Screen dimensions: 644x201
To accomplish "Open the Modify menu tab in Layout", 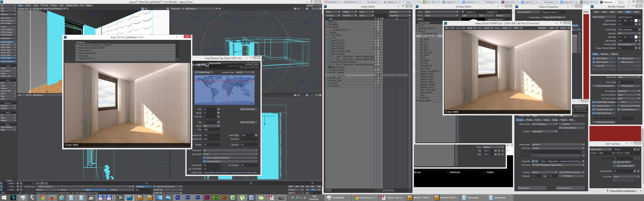I will (x=28, y=5).
